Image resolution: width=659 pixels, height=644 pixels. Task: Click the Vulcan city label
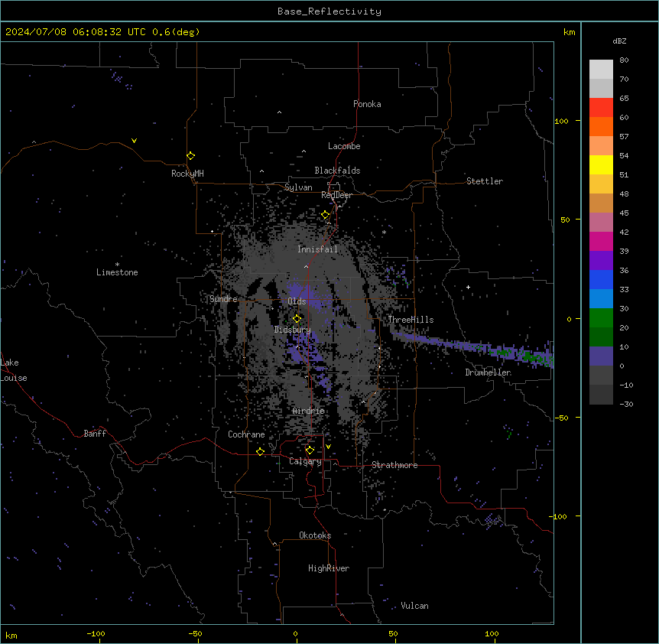coord(415,606)
